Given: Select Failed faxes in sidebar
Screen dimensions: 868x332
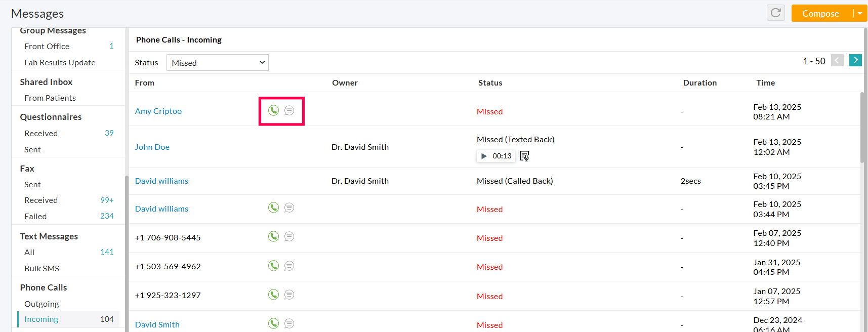Looking at the screenshot, I should [35, 216].
